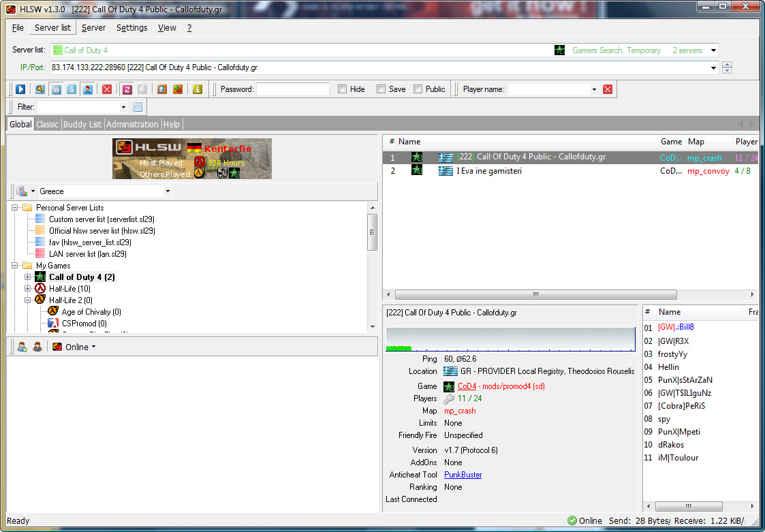The image size is (765, 532).
Task: Click the green Online status icon in status bar
Action: pyautogui.click(x=572, y=521)
